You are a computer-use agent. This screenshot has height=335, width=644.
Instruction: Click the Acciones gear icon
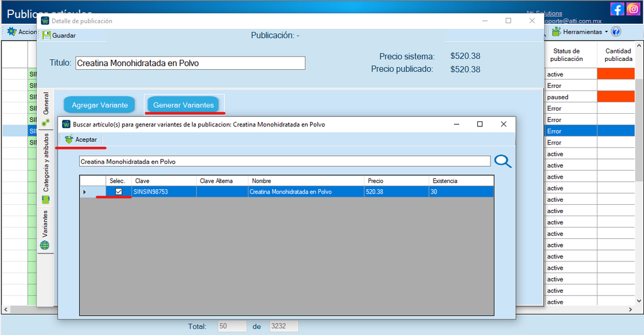[x=12, y=31]
